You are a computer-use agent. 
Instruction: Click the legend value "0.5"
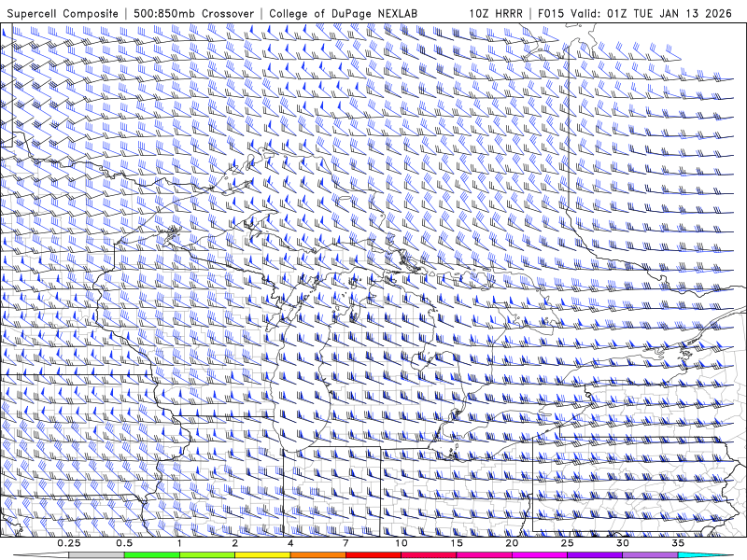tap(124, 543)
